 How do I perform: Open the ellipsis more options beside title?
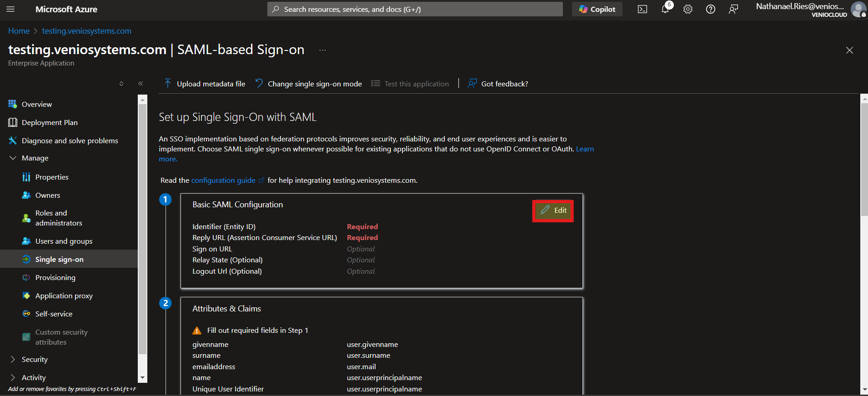point(322,50)
